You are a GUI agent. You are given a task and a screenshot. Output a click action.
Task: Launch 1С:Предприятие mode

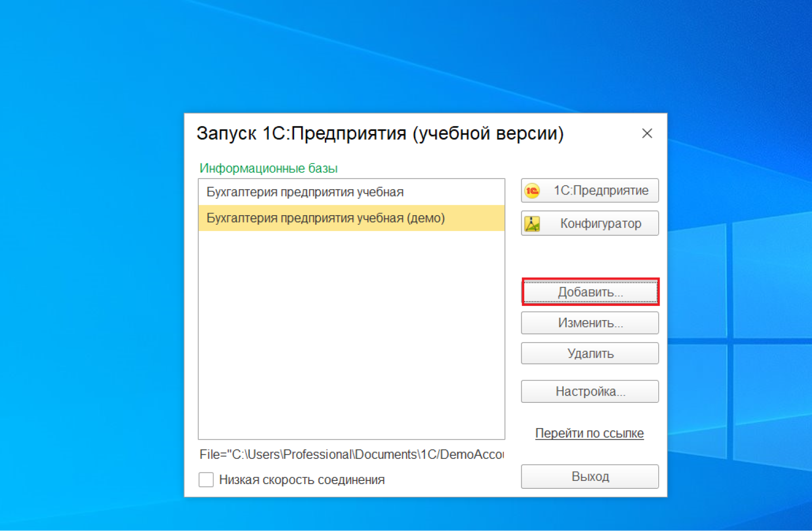click(589, 190)
